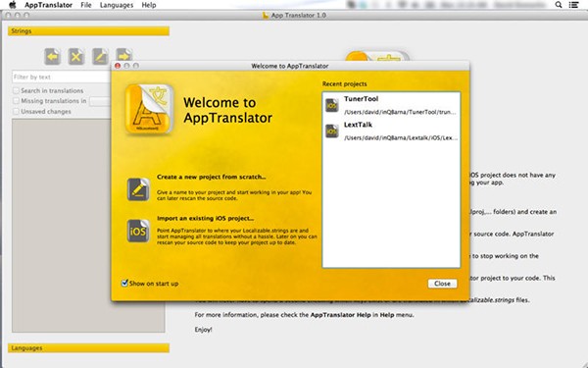Open the Apple menu

(13, 5)
